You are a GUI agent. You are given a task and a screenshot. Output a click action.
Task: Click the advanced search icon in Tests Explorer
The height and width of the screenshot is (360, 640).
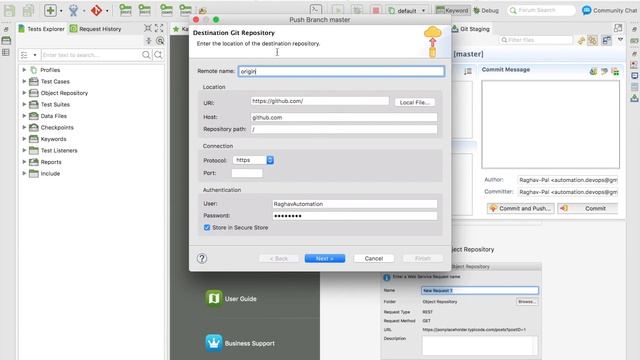coord(158,55)
